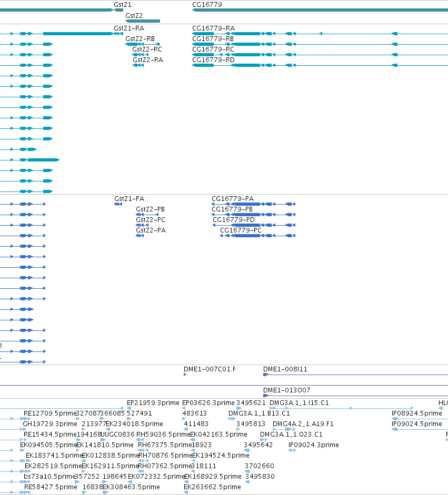Select feature DME1-008I11
448x495 pixels.
tap(285, 369)
